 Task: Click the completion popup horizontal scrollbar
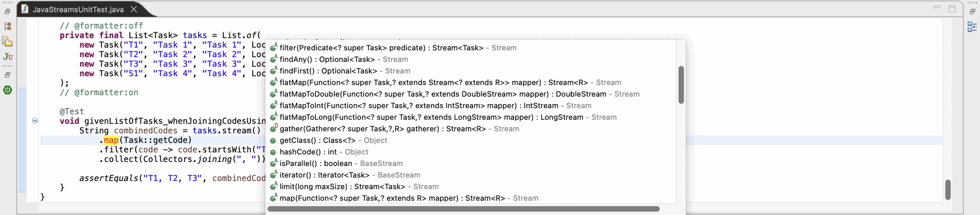tap(463, 209)
